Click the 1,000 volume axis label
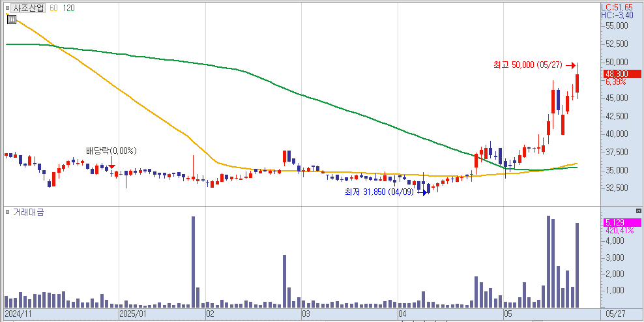Image resolution: width=644 pixels, height=322 pixels. tap(615, 290)
